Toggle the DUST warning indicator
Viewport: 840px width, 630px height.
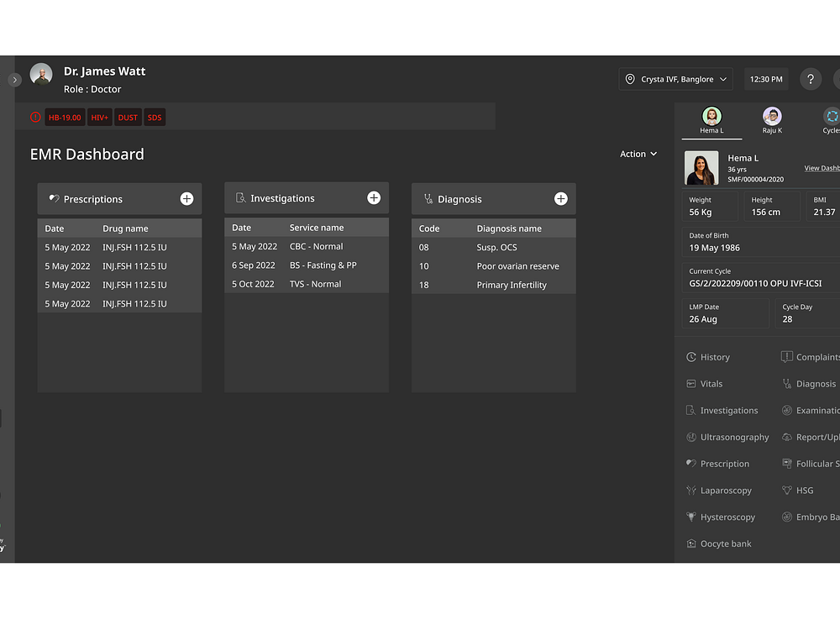[127, 117]
